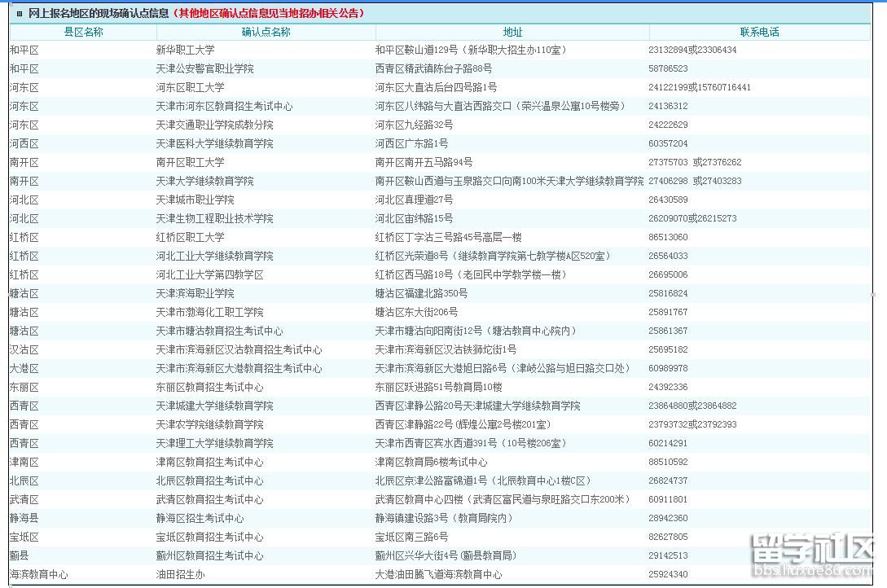Click the red notice about other districts
Screen dimensions: 887x588
pyautogui.click(x=269, y=13)
